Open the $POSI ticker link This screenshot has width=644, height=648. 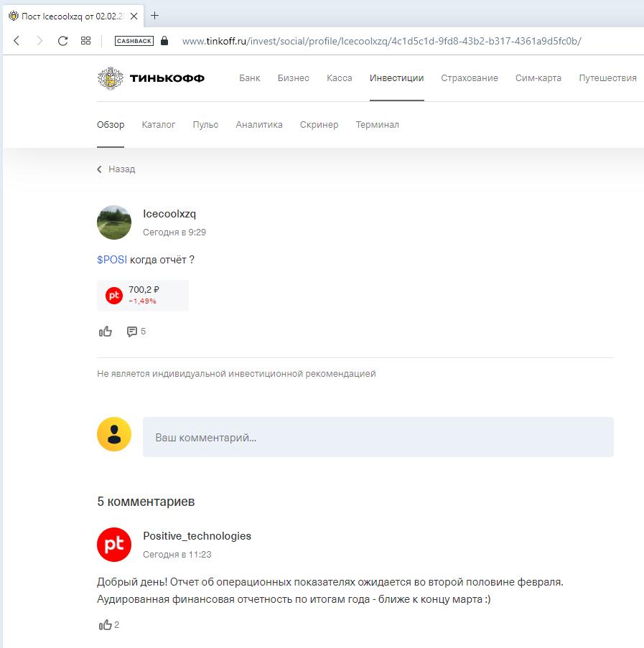[112, 260]
